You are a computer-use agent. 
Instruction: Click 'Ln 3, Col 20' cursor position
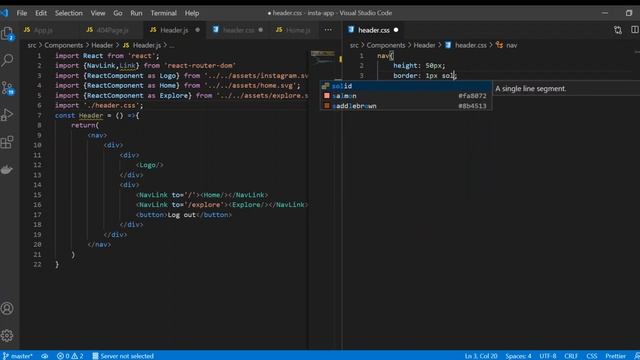[x=481, y=356]
